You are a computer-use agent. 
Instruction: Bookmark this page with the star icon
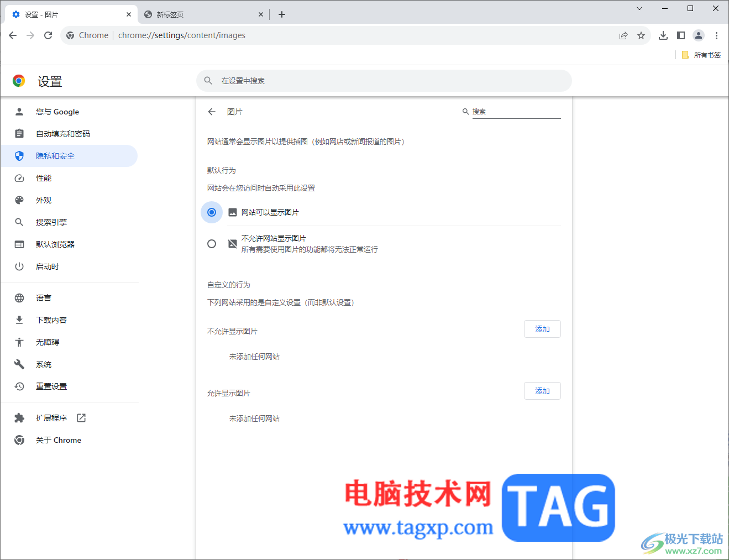(641, 35)
